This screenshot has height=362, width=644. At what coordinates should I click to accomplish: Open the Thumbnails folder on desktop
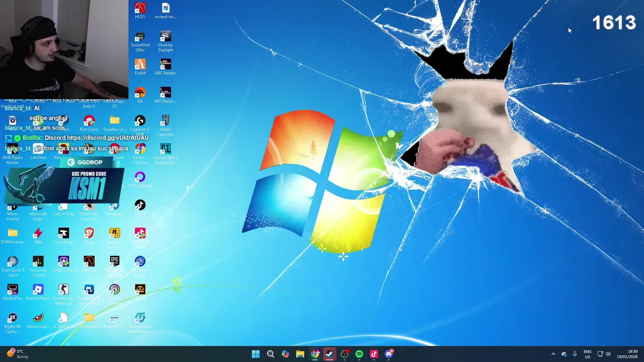click(89, 320)
